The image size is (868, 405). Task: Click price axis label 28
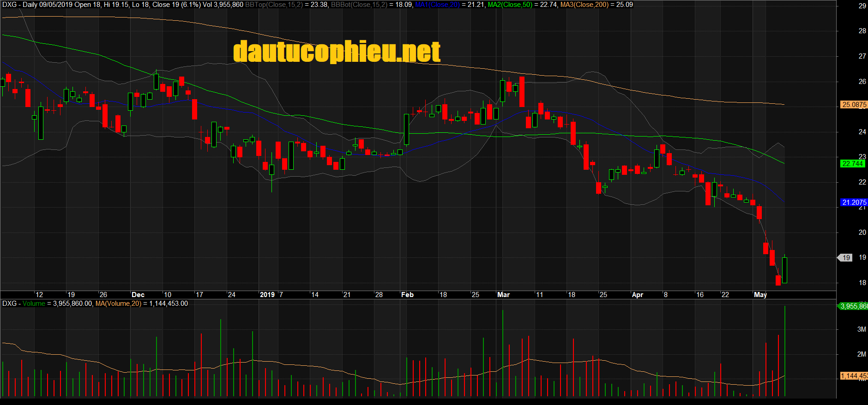tap(862, 31)
